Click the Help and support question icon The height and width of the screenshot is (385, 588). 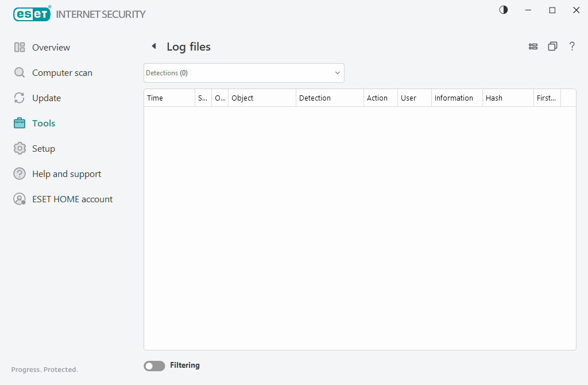pos(20,174)
